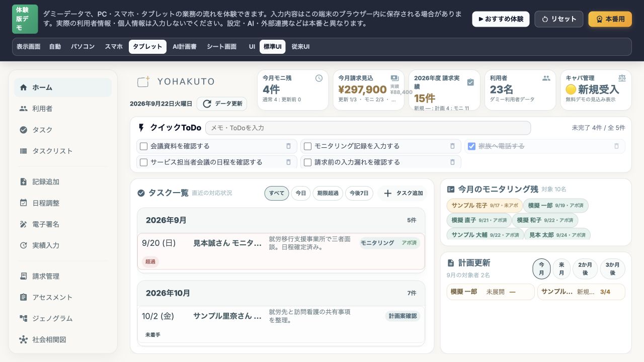Select 2か月後 in 計画更新

click(x=585, y=269)
